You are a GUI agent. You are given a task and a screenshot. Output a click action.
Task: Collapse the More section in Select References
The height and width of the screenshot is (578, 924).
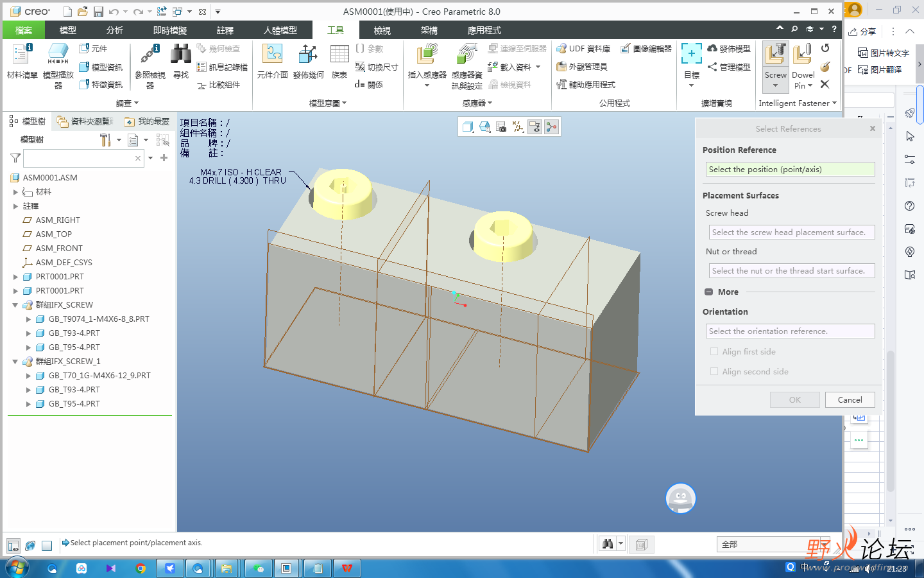click(x=709, y=292)
